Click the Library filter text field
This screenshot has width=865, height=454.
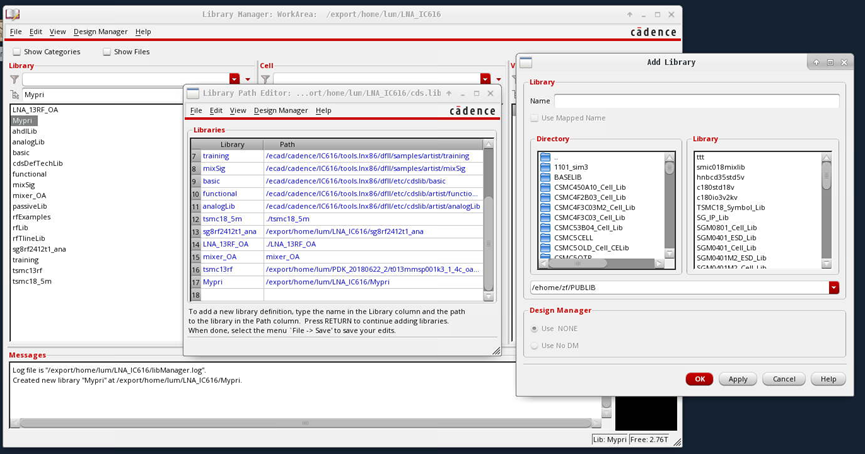[125, 79]
